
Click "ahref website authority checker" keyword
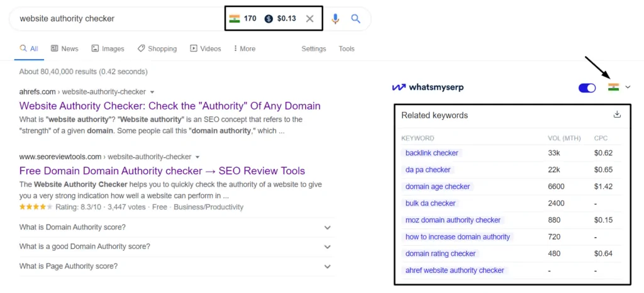[454, 270]
